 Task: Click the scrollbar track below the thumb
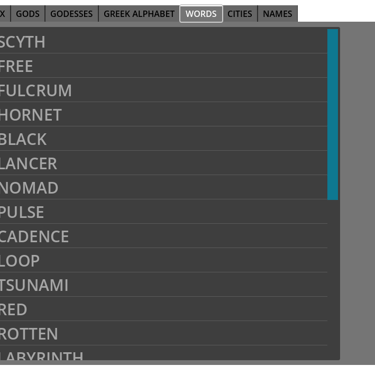coord(333,279)
